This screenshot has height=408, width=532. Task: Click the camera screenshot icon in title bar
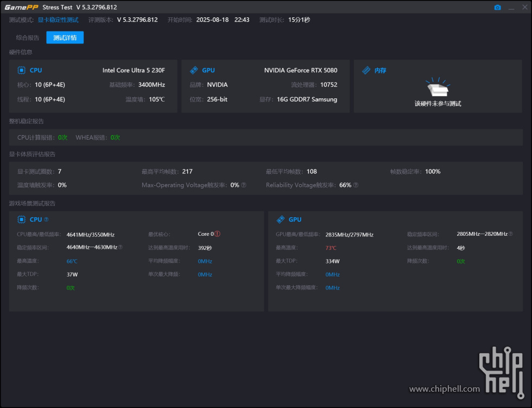[x=497, y=8]
